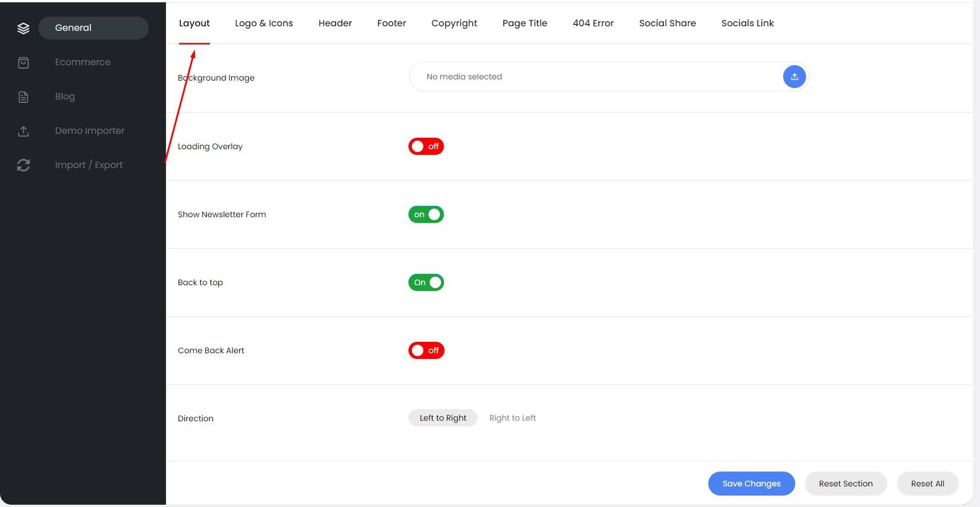
Task: Click the blue background image upload icon
Action: pyautogui.click(x=794, y=77)
